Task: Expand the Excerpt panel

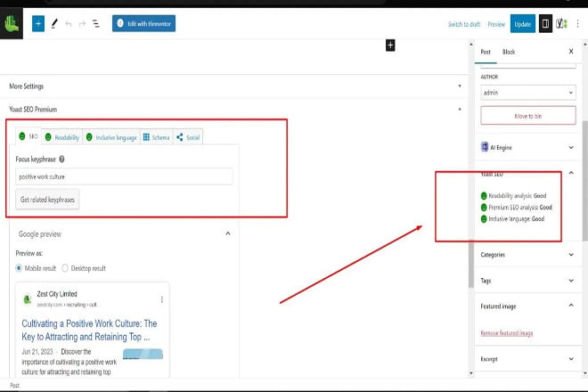Action: point(571,359)
